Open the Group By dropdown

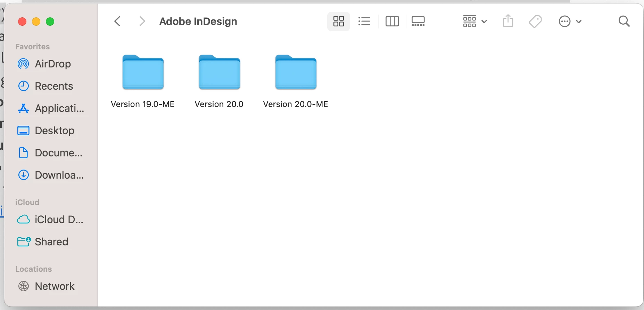point(475,21)
